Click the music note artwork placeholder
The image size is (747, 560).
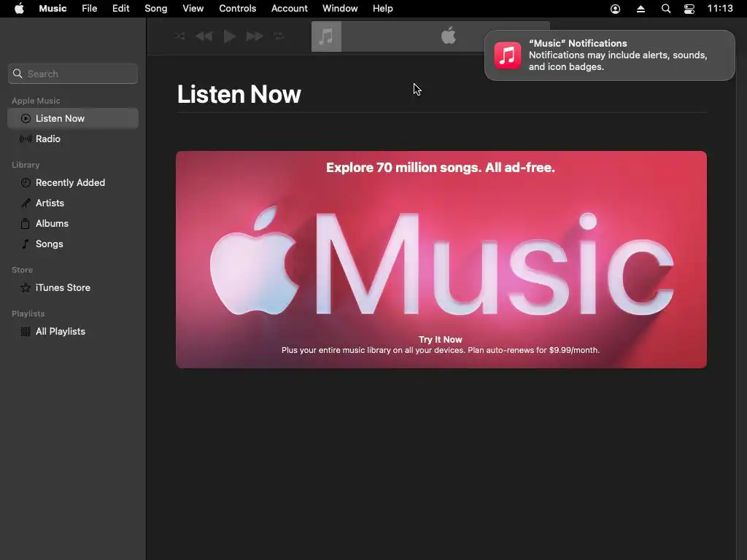click(326, 36)
